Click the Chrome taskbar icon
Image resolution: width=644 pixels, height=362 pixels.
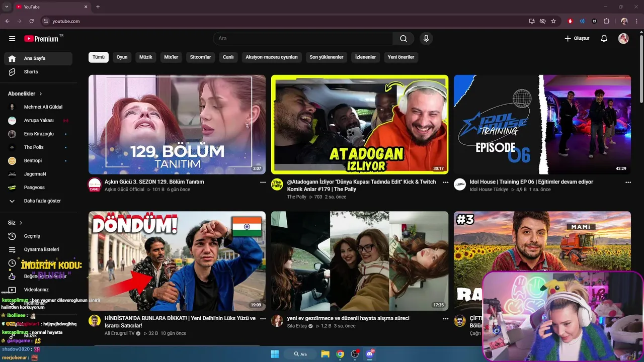tap(340, 354)
